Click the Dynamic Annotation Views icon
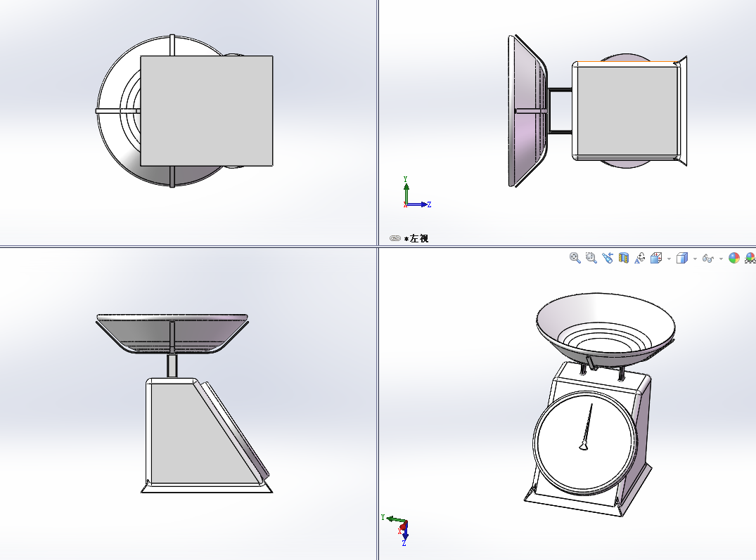The image size is (756, 560). click(x=640, y=258)
